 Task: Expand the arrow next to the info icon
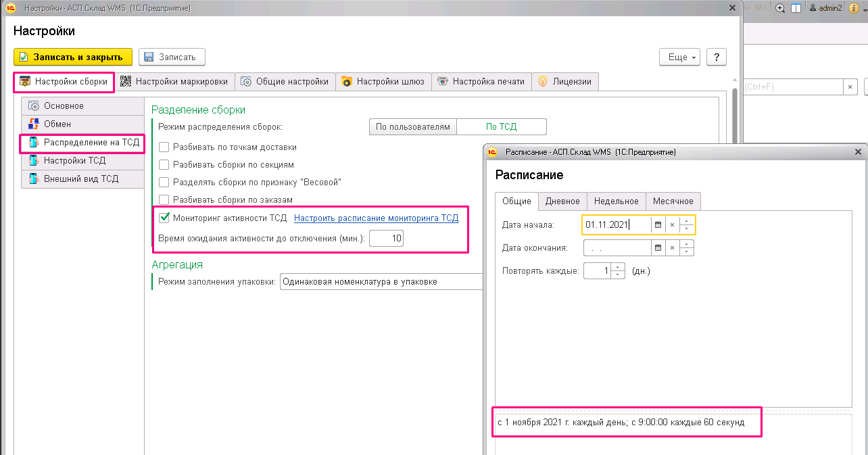[x=865, y=9]
